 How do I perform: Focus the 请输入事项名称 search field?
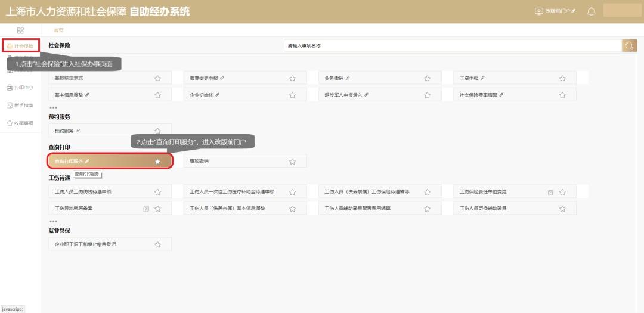click(x=453, y=45)
